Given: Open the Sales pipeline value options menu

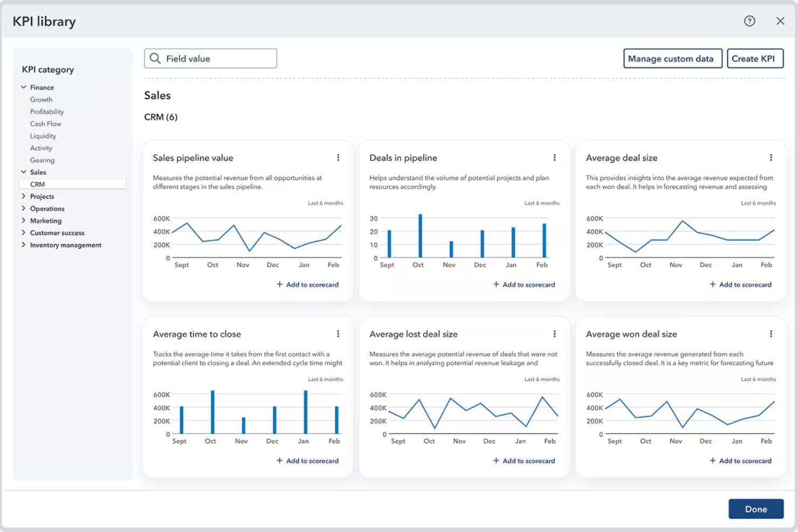Looking at the screenshot, I should 338,157.
